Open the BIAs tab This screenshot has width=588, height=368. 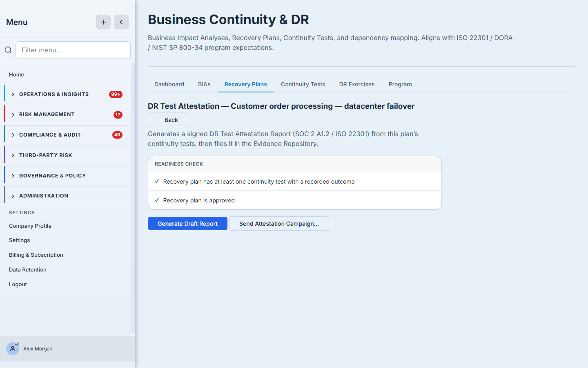click(x=204, y=84)
